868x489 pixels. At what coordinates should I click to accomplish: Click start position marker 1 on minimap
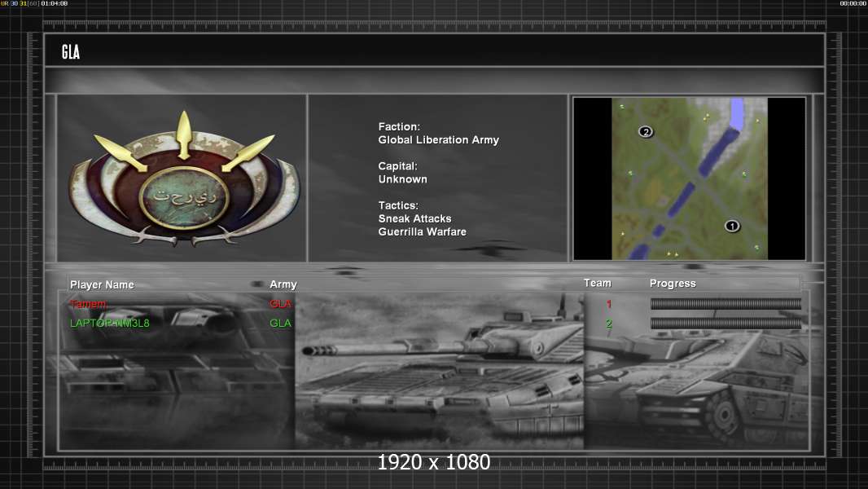click(732, 226)
